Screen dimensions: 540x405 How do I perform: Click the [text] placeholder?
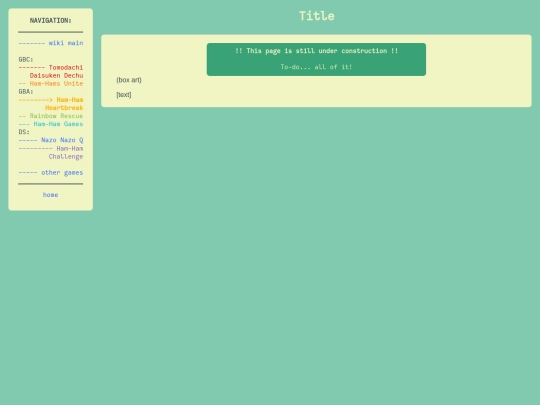[x=124, y=95]
